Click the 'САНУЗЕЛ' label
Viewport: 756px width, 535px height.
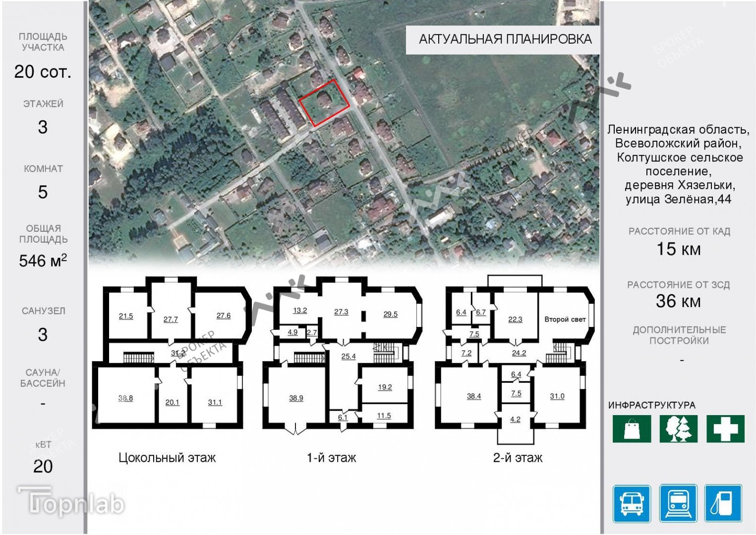pyautogui.click(x=43, y=311)
